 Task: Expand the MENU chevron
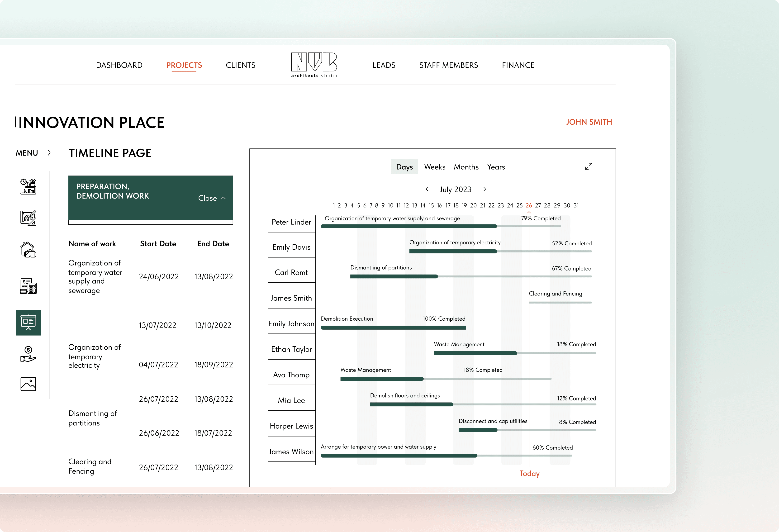(x=49, y=153)
